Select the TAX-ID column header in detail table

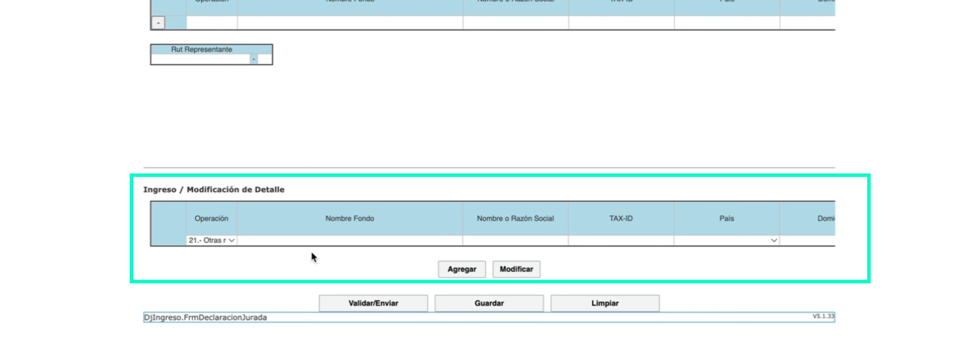(x=621, y=218)
